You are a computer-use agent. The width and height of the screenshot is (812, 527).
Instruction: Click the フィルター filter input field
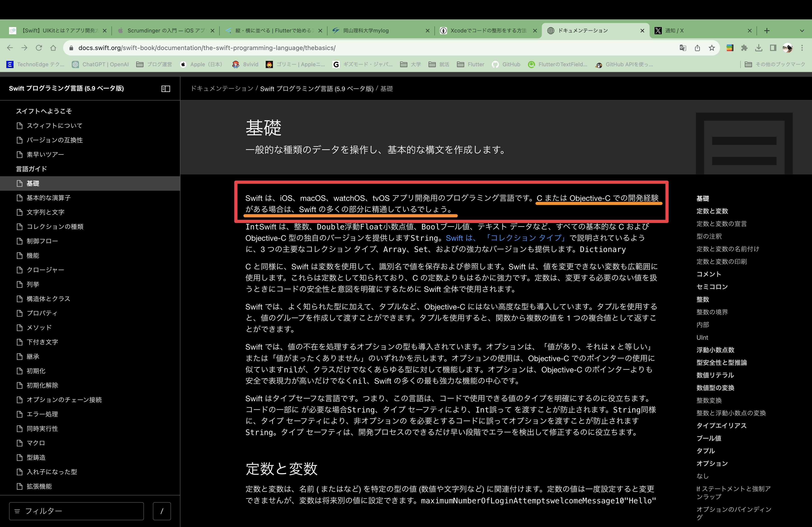pyautogui.click(x=76, y=511)
